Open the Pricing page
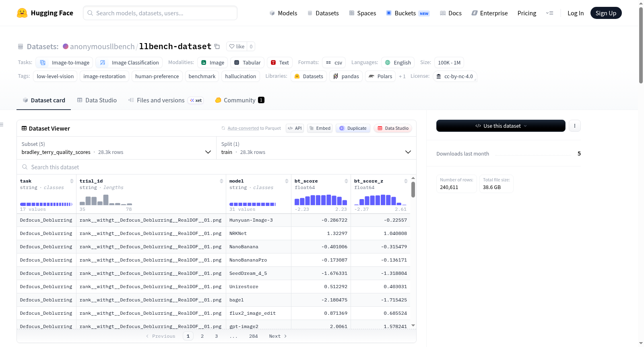 (x=527, y=13)
